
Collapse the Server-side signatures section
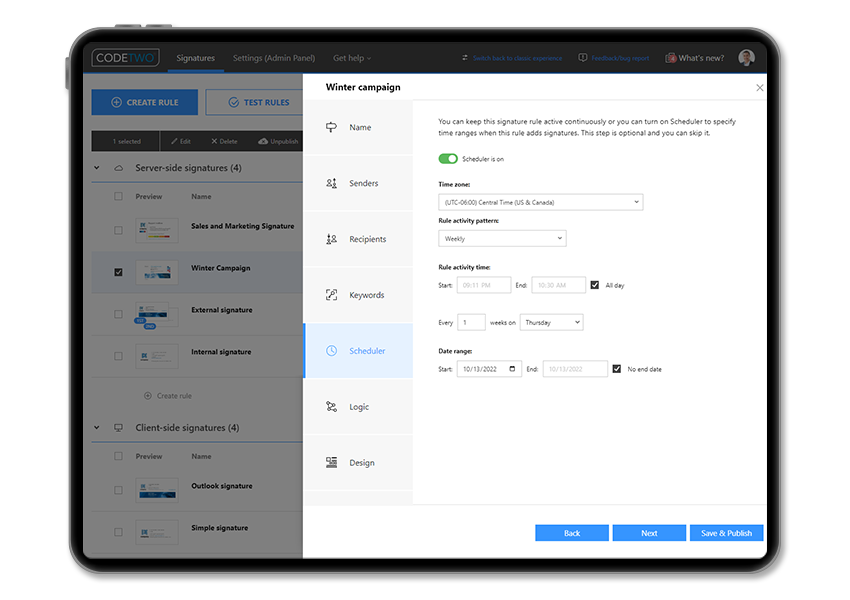97,167
